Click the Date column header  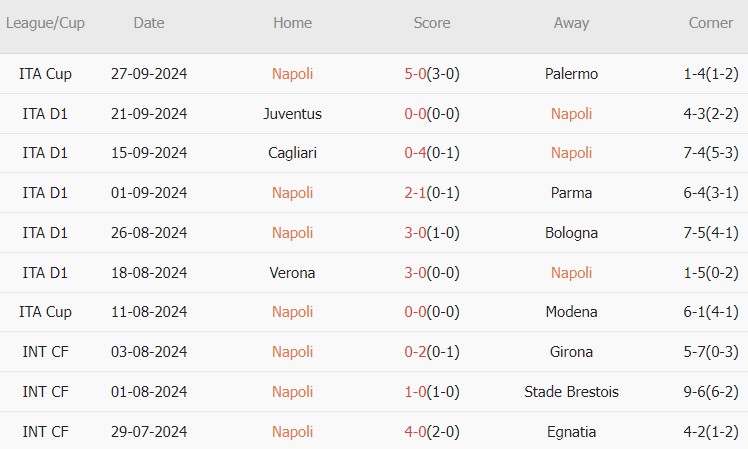pos(149,23)
